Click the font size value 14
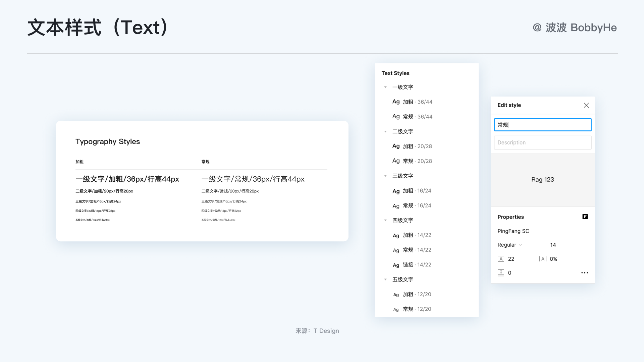 (553, 245)
